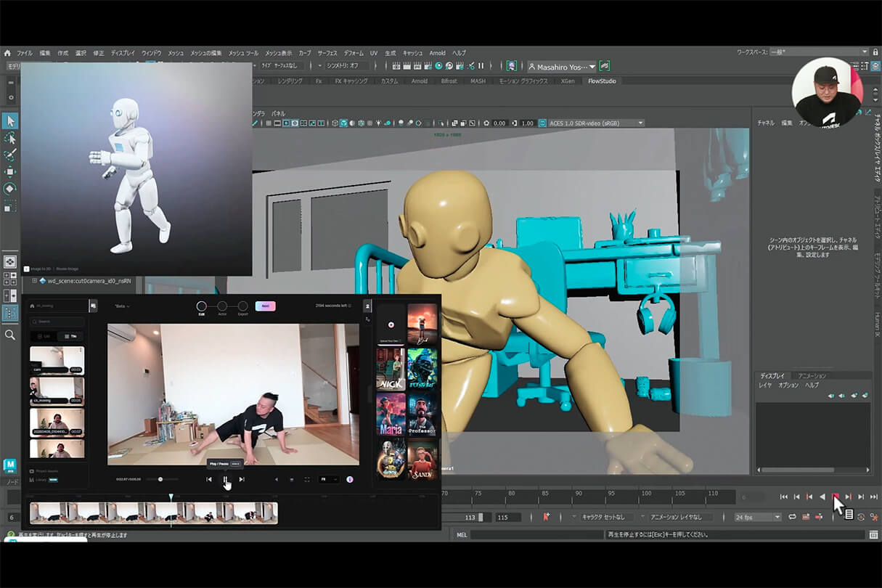Viewport: 882px width, 588px height.
Task: Choose the Lasso select tool
Action: (10, 138)
